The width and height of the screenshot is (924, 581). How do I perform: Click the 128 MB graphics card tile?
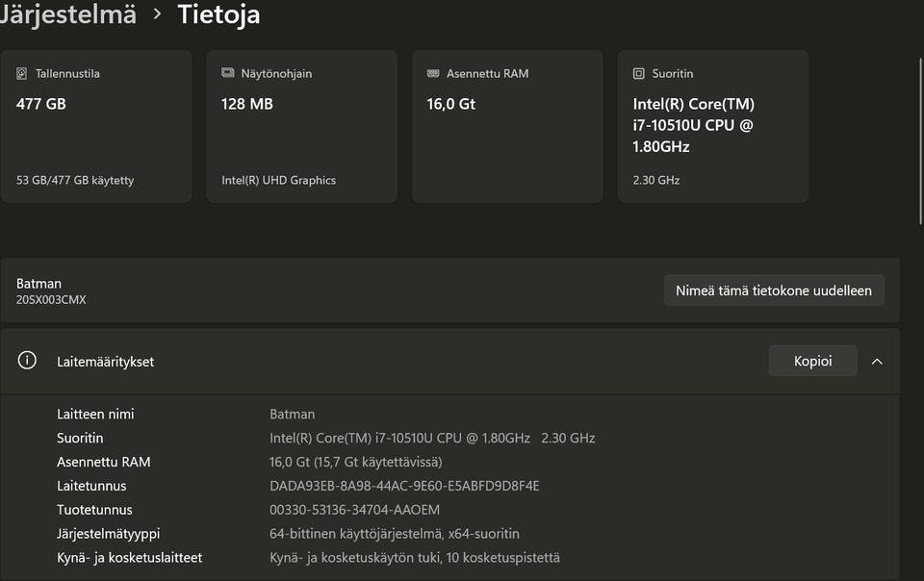coord(301,127)
